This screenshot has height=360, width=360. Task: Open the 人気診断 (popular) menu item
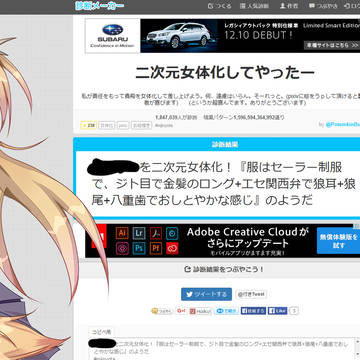pyautogui.click(x=254, y=6)
